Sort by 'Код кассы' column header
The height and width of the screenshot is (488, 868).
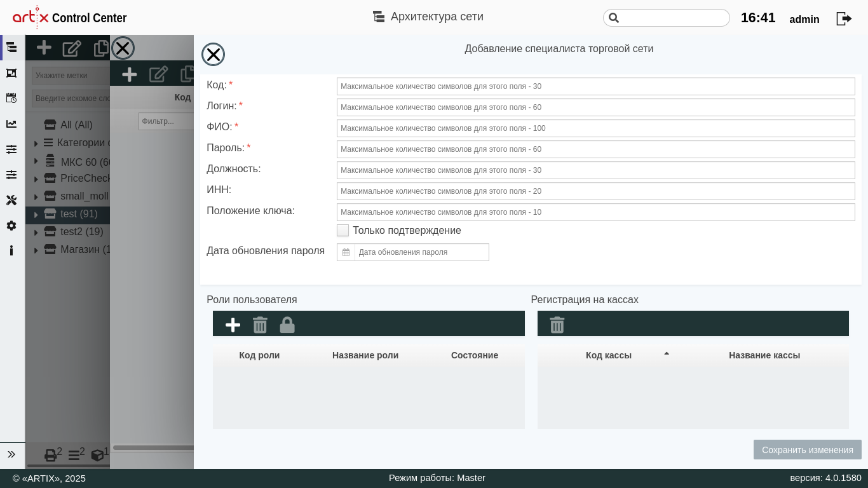pos(608,355)
